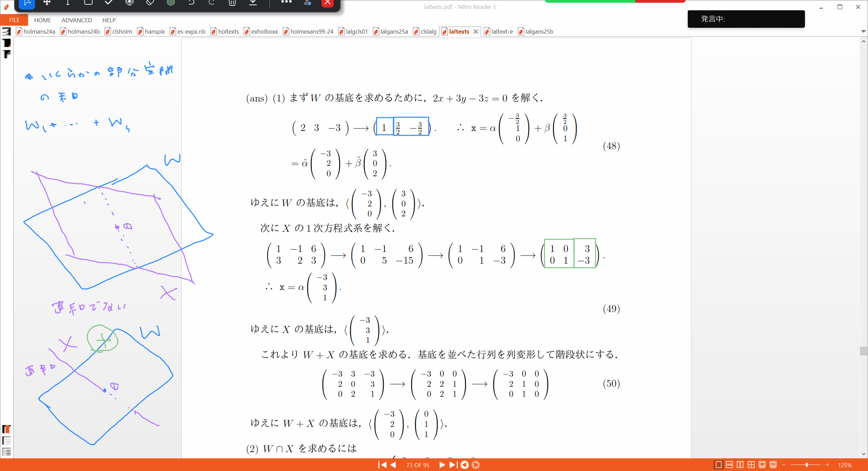Switch to the holmans24a document tab
This screenshot has width=868, height=471.
coord(36,32)
